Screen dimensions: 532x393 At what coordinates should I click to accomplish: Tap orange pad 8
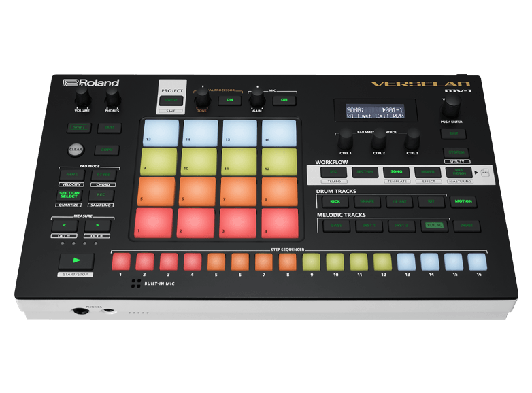pos(280,192)
